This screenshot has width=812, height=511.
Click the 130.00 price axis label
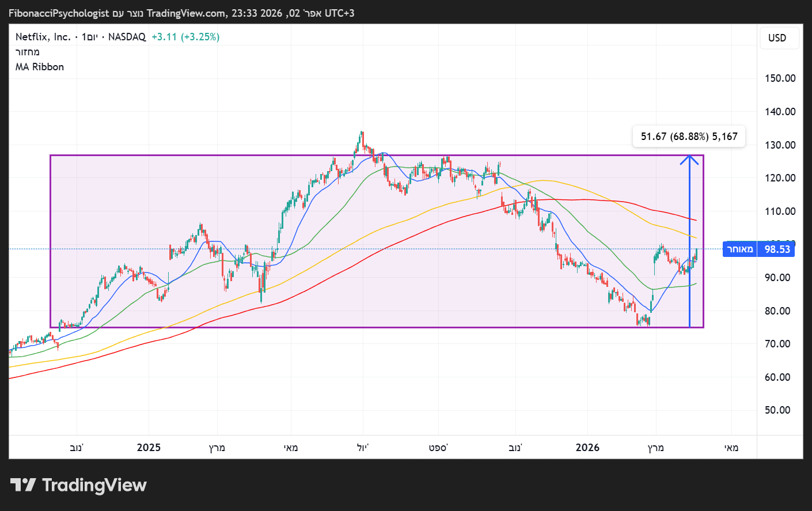click(780, 145)
